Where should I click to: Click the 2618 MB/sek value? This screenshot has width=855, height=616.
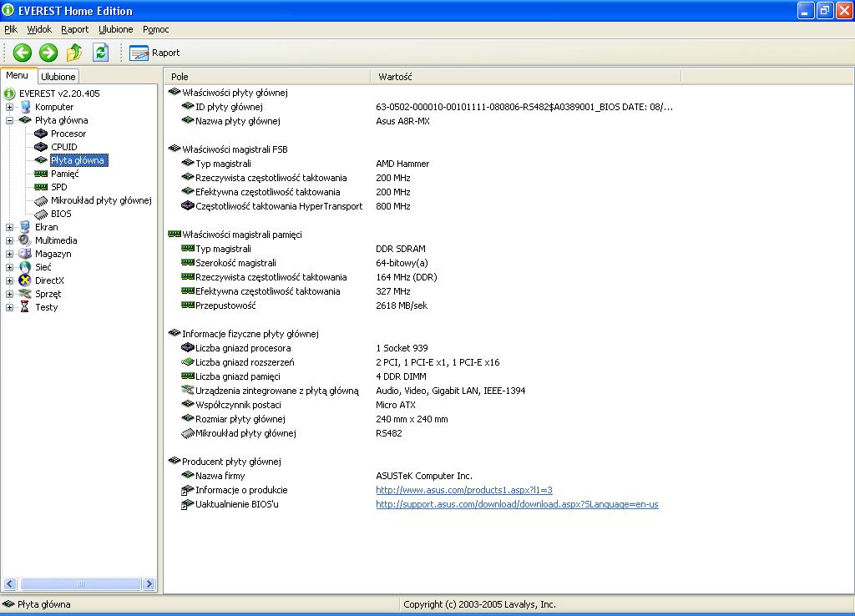tap(402, 305)
